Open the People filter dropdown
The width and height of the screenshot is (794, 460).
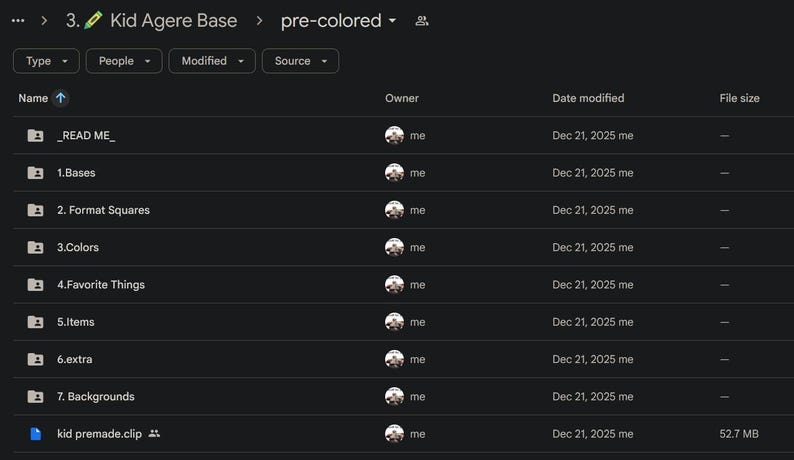[124, 61]
